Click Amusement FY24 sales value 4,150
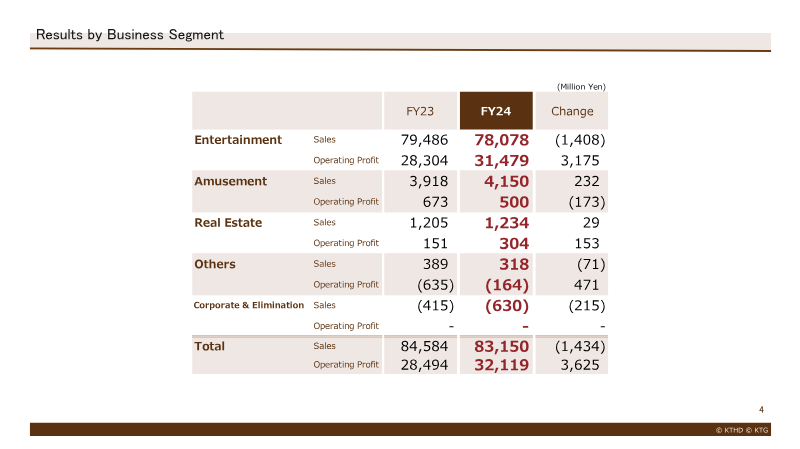Viewport: 800px width, 449px height. [507, 181]
